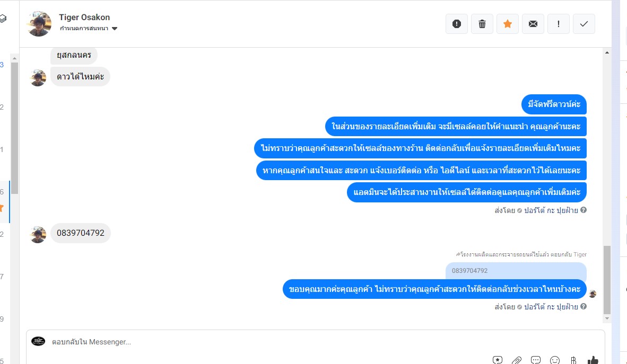
Task: Click the reply in Messenger text box
Action: click(316, 342)
